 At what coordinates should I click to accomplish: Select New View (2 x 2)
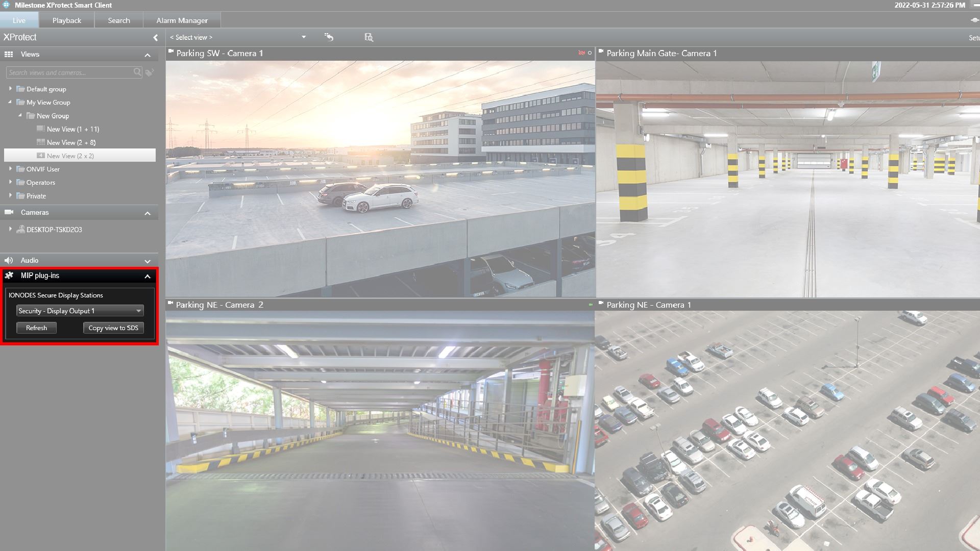click(80, 156)
